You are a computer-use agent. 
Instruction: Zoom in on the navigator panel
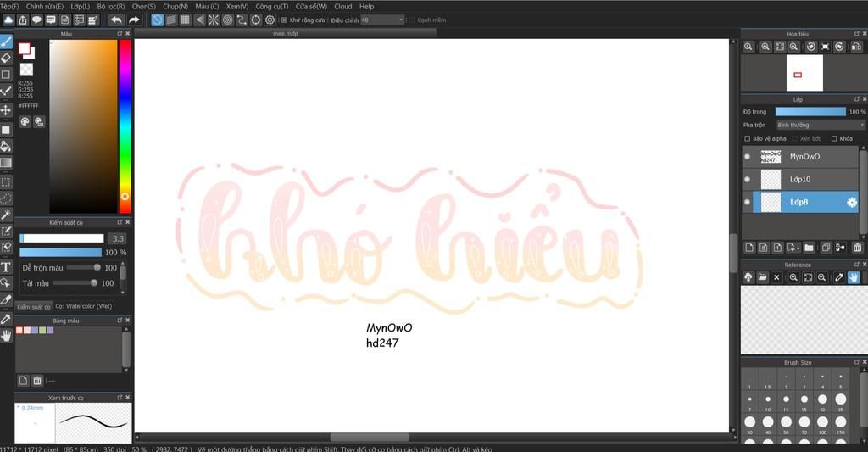[765, 47]
